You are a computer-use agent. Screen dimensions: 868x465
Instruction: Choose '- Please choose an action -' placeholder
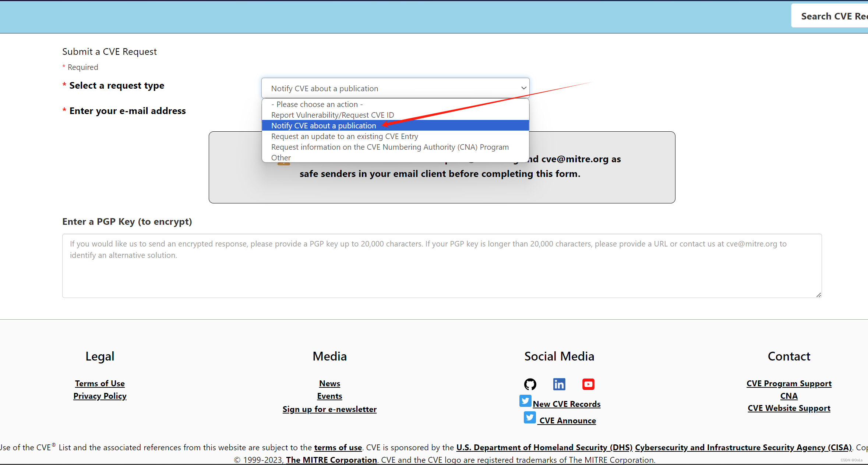pos(317,104)
